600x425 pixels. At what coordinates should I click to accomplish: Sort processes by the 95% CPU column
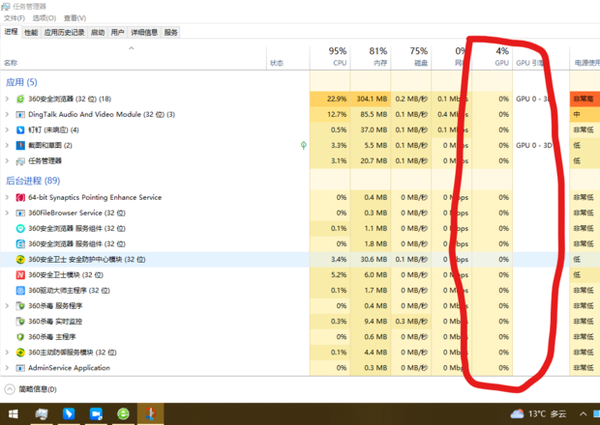329,57
